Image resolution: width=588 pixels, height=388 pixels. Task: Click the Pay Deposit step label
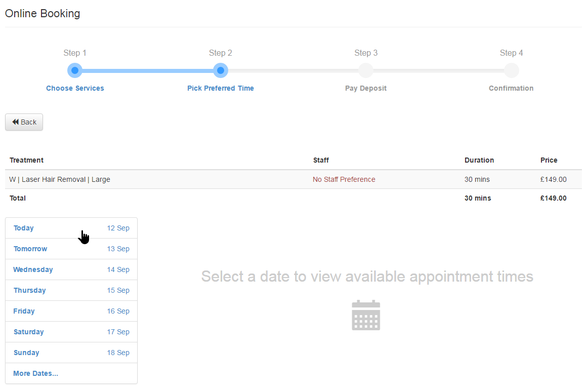[365, 88]
